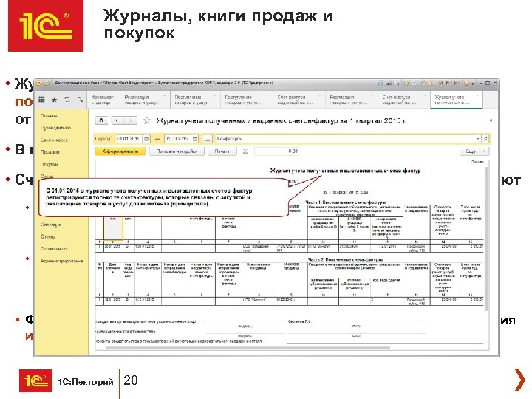Click the round info icon in title bar
Image resolution: width=532 pixels, height=399 pixels.
(x=467, y=83)
